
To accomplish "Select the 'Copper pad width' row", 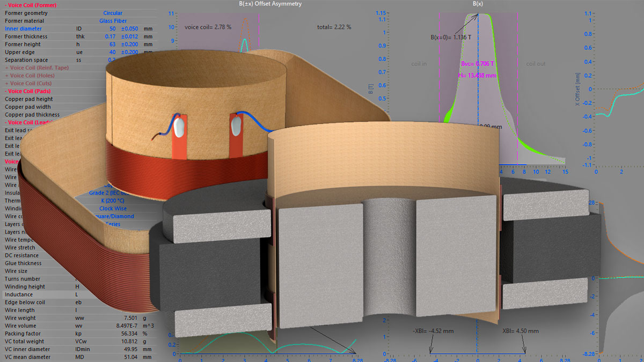I will tap(28, 107).
